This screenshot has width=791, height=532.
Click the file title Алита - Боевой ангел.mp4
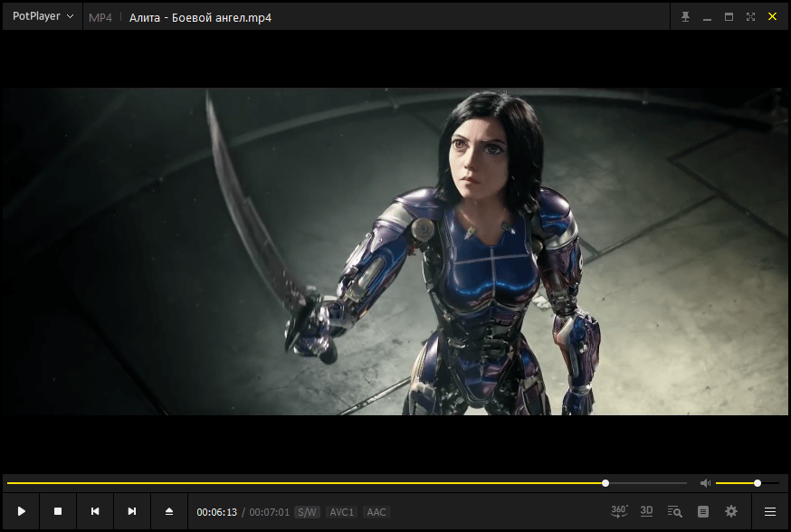tap(200, 18)
